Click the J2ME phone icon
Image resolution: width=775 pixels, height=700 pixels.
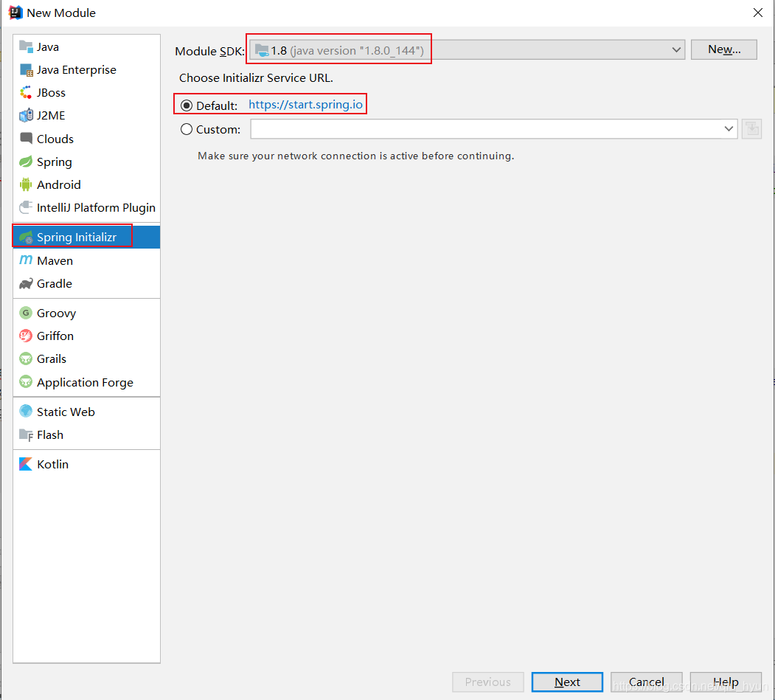[x=26, y=115]
